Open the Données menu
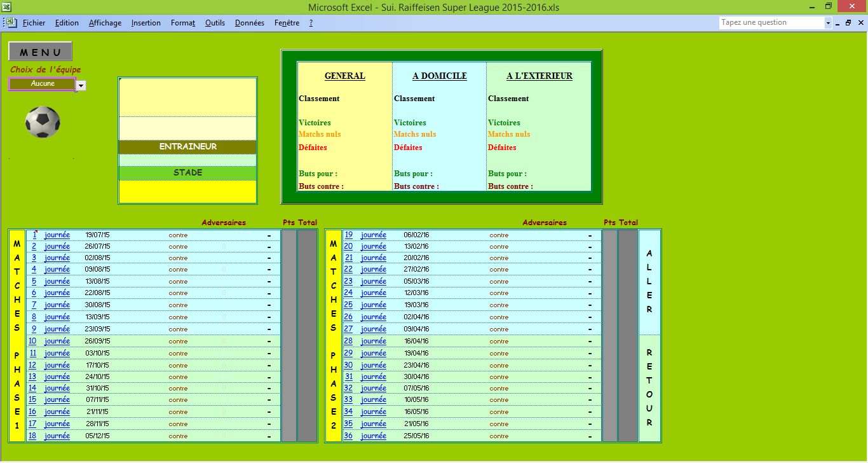This screenshot has width=868, height=463. (x=249, y=23)
